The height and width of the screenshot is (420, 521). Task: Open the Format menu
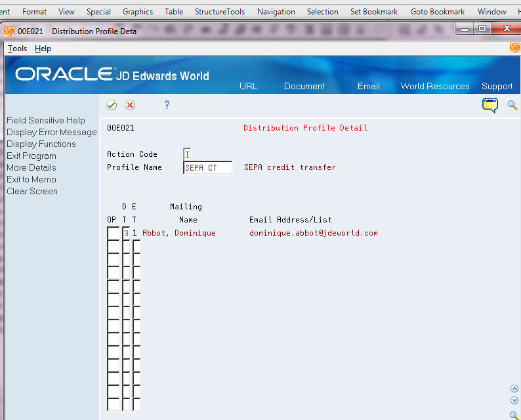[35, 12]
